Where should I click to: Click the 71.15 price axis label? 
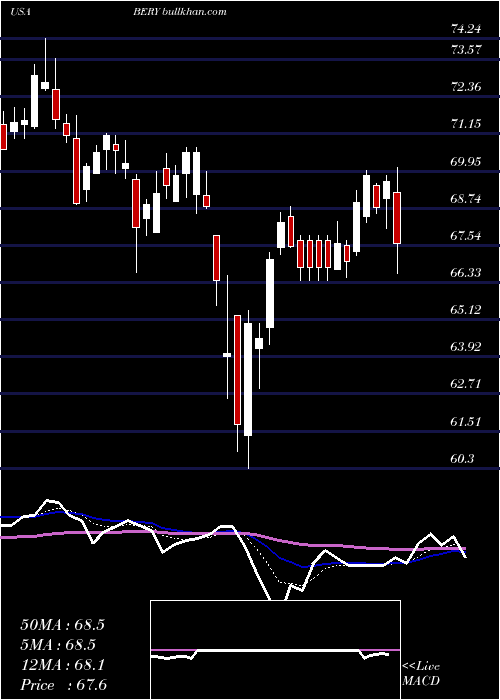(466, 124)
